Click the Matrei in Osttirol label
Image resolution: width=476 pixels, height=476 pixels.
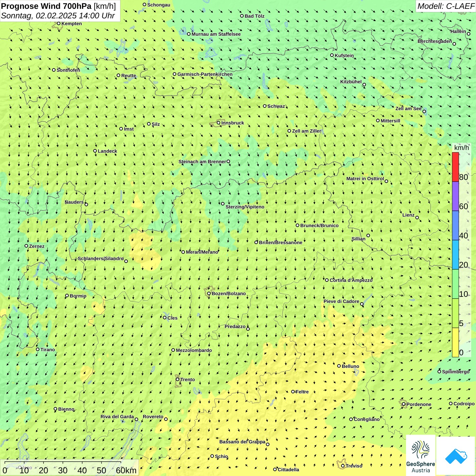(365, 178)
